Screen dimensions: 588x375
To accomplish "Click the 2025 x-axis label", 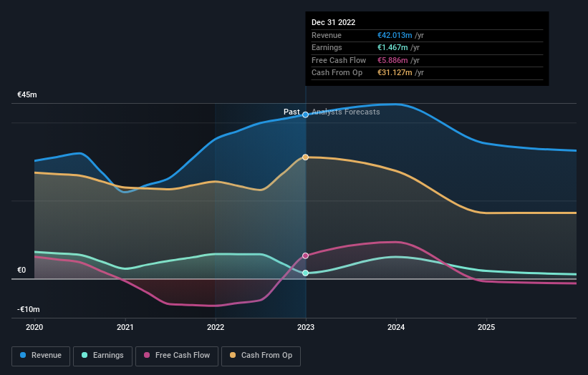I will click(x=486, y=328).
